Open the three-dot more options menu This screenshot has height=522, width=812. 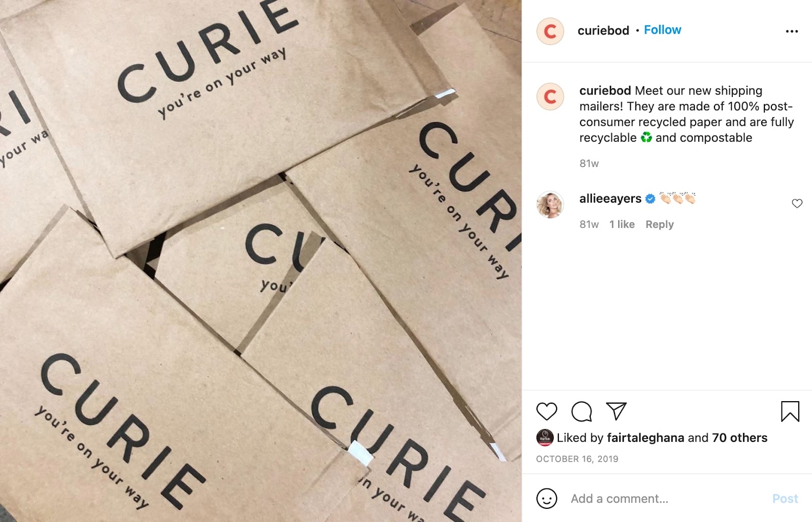(792, 31)
